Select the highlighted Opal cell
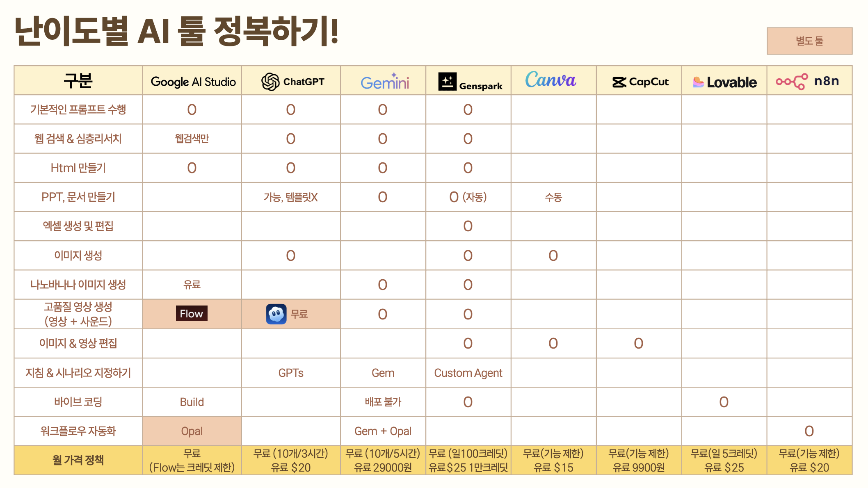This screenshot has height=488, width=868. [x=192, y=431]
